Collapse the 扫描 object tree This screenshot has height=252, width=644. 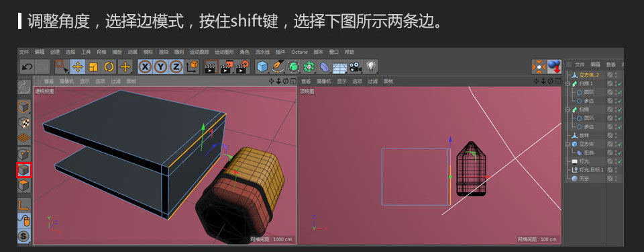click(568, 110)
